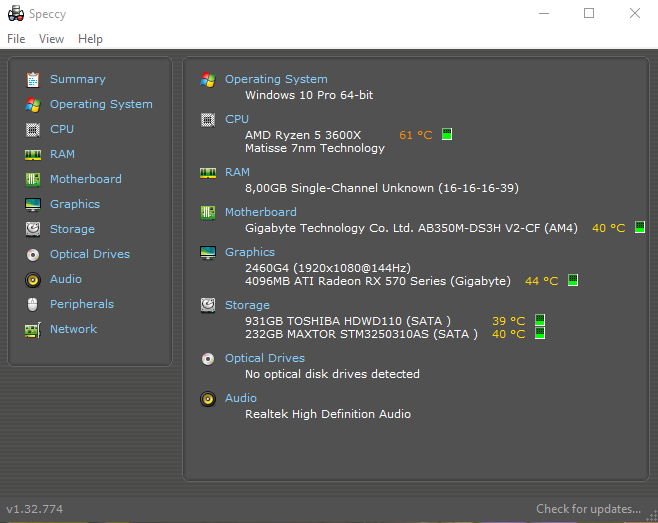
Task: Click the CPU chip icon in summary panel
Action: [208, 120]
